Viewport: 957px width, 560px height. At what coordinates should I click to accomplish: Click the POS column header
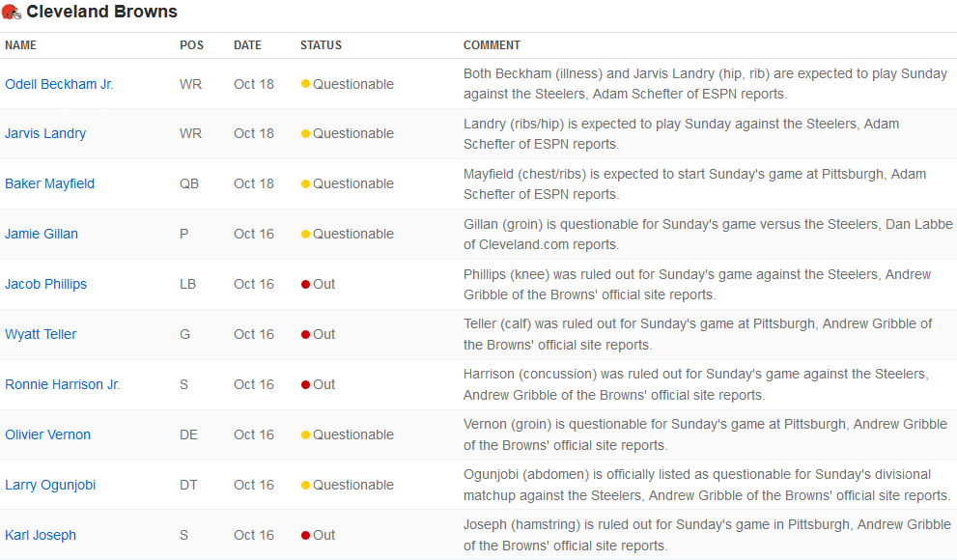point(191,45)
